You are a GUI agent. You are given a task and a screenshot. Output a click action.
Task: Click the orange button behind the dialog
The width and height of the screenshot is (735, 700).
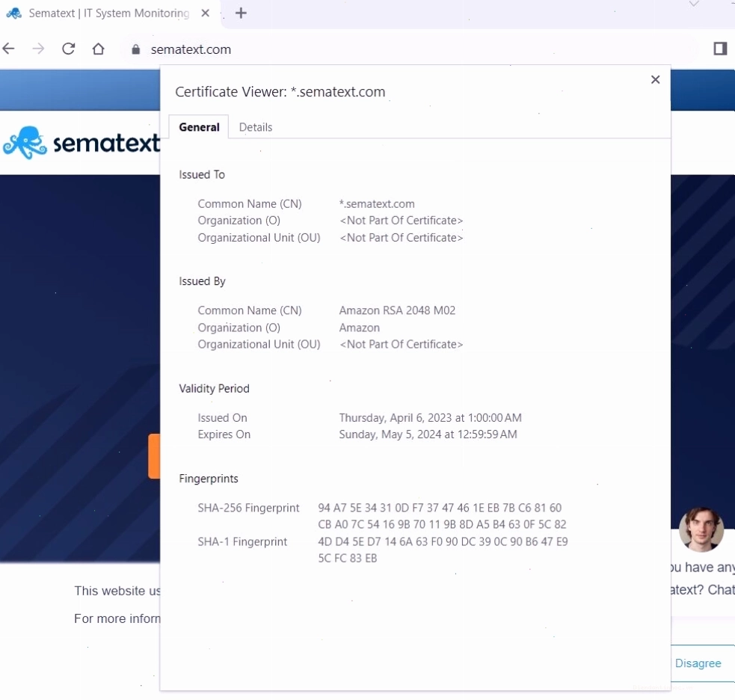click(154, 456)
